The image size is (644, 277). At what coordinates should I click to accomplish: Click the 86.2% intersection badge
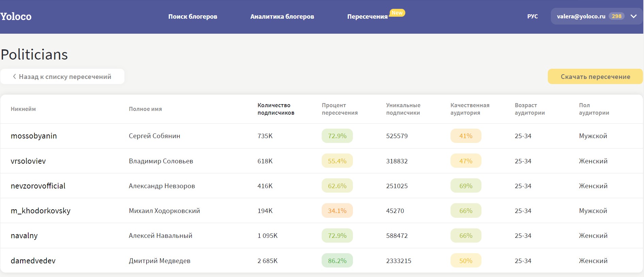[x=337, y=261]
